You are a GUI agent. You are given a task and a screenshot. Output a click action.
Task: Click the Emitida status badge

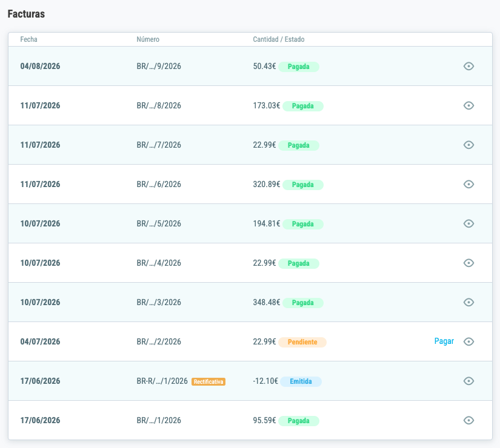click(x=301, y=381)
